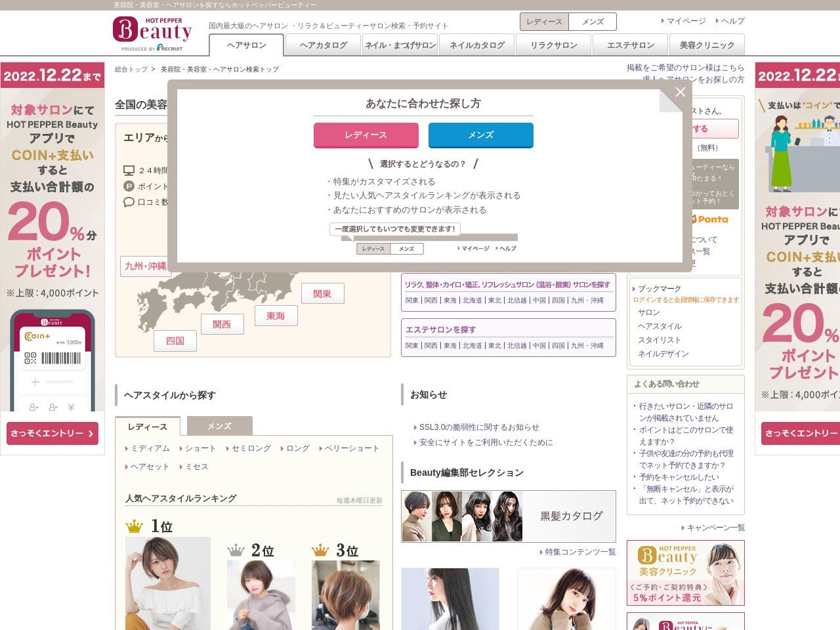Screen dimensions: 840x630
Task: Click the 口コミ speech bubble icon
Action: (x=129, y=202)
